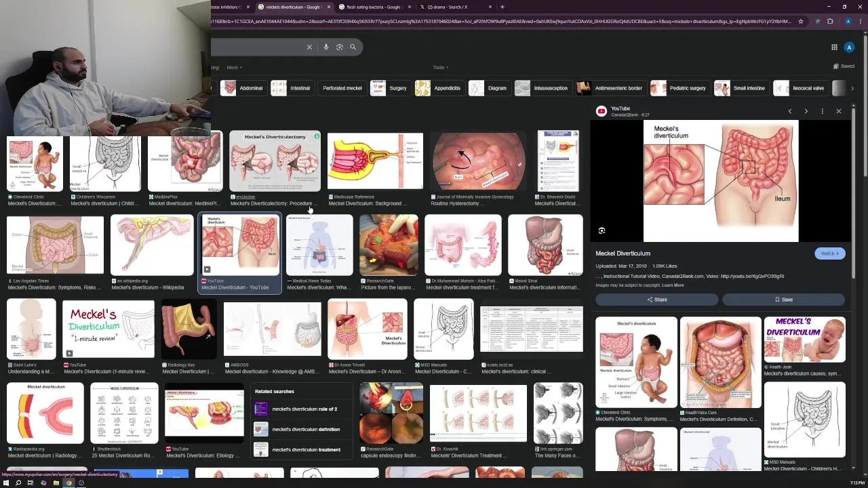The image size is (868, 488).
Task: Expand the Tools dropdown
Action: point(441,67)
